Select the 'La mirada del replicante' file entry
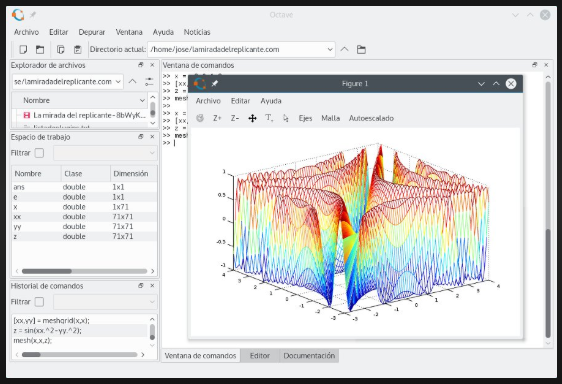The height and width of the screenshot is (384, 562). [85, 115]
